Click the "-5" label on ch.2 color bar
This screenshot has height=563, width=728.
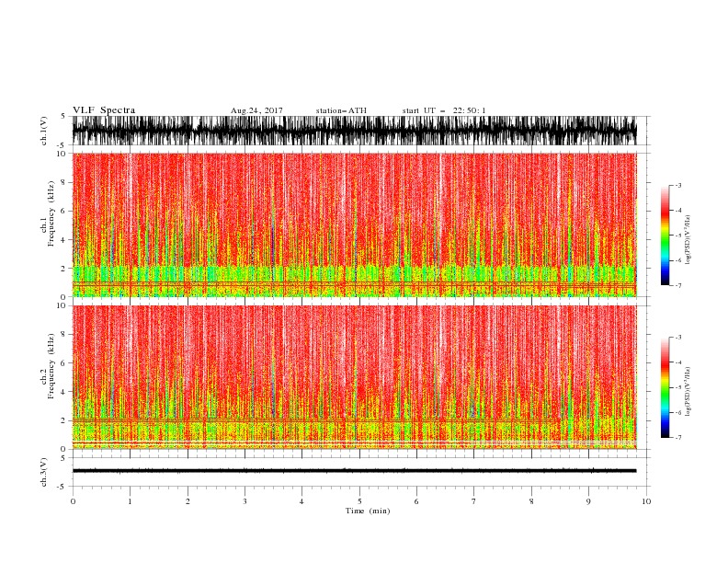(x=678, y=387)
